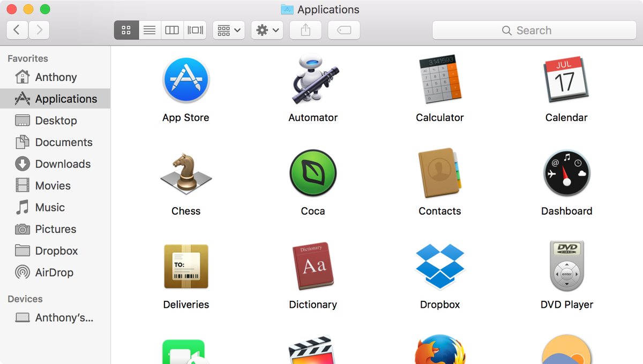Click the Automator label text
The image size is (643, 364).
pyautogui.click(x=313, y=118)
